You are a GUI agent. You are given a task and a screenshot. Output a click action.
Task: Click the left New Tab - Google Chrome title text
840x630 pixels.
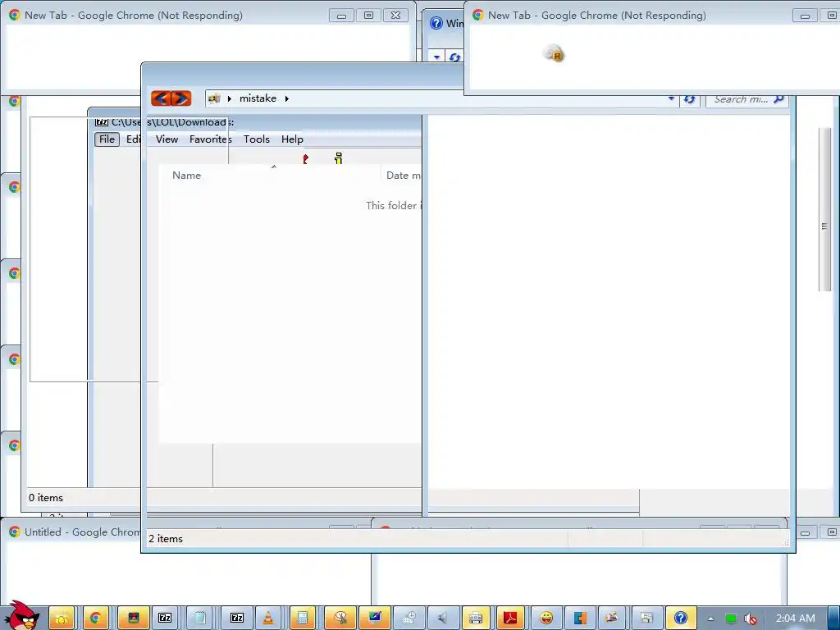134,15
